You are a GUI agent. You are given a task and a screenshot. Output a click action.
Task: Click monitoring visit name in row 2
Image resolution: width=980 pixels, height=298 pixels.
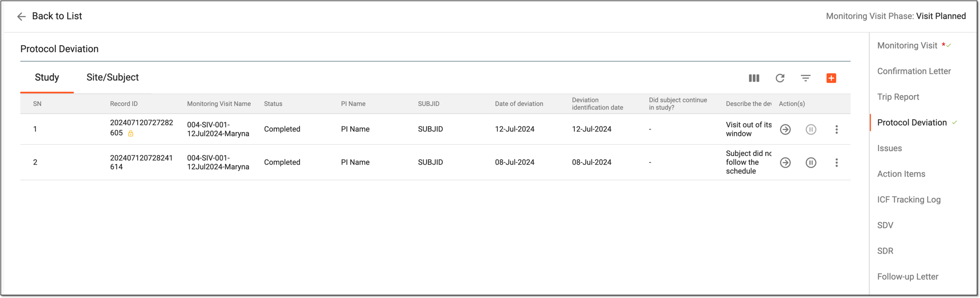point(218,162)
